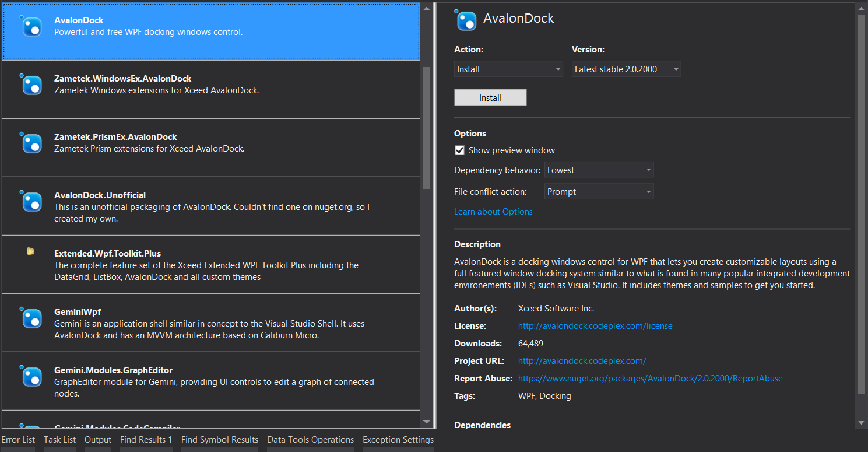Screen dimensions: 868x452
Task: Click the AvalonDock package icon in list
Action: coord(31,26)
